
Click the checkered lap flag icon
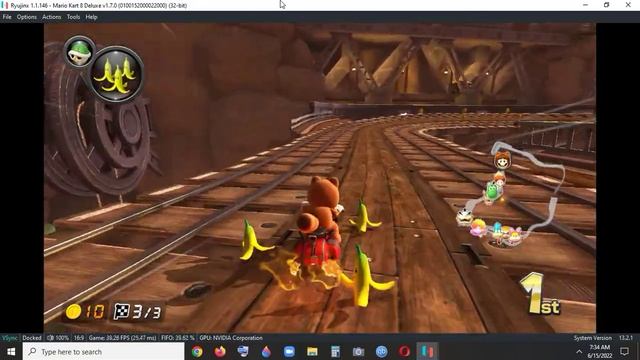(x=121, y=311)
